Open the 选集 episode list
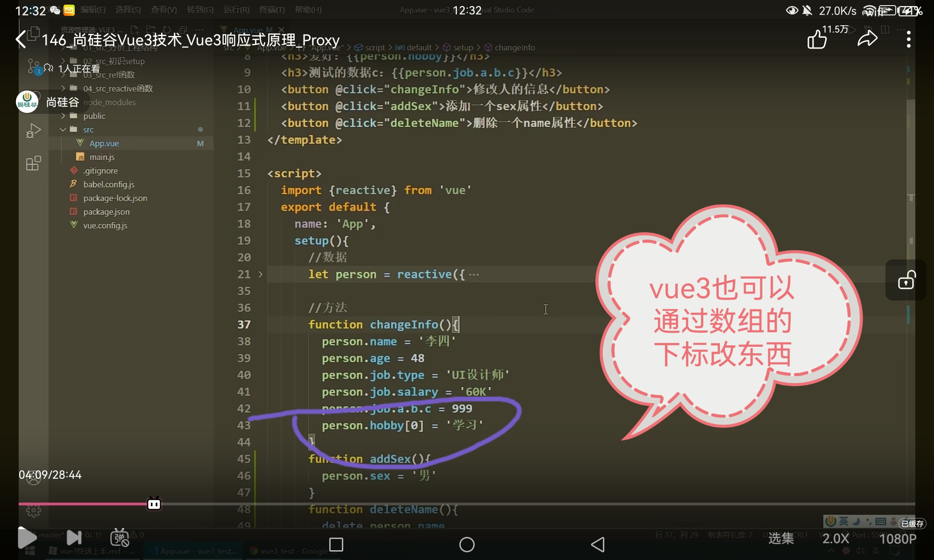The width and height of the screenshot is (934, 560). 781,539
